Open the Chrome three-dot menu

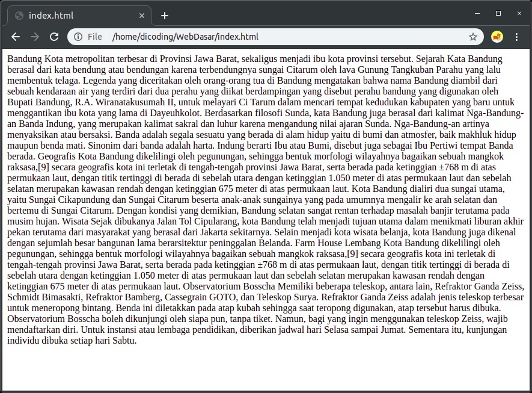[517, 37]
